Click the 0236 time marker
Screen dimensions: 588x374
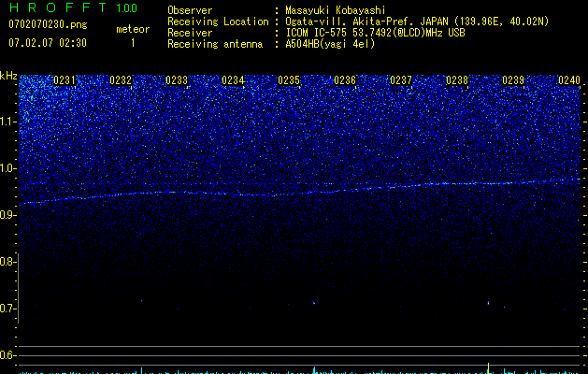345,80
